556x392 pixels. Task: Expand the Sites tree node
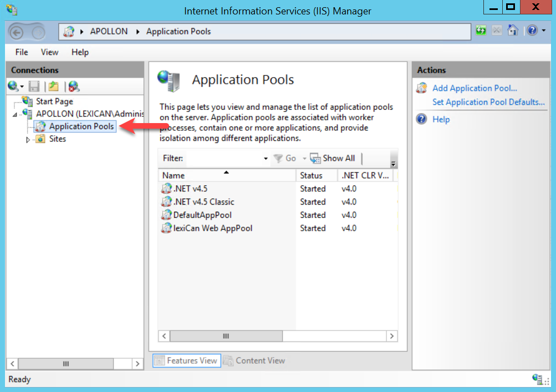pos(29,140)
